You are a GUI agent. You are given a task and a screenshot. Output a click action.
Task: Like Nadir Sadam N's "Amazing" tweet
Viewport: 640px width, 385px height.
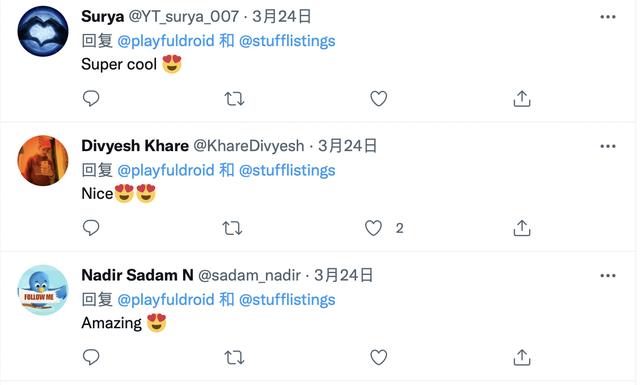[378, 358]
